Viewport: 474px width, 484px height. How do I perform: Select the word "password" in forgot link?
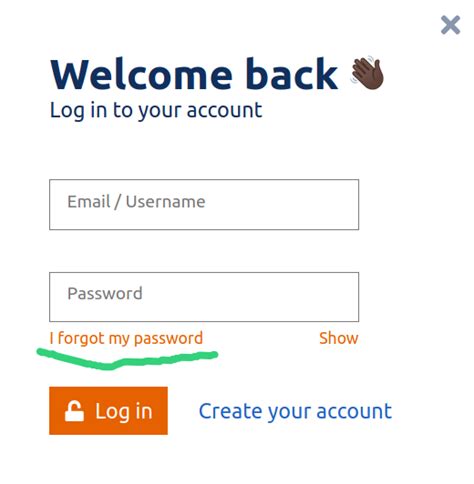pos(168,339)
